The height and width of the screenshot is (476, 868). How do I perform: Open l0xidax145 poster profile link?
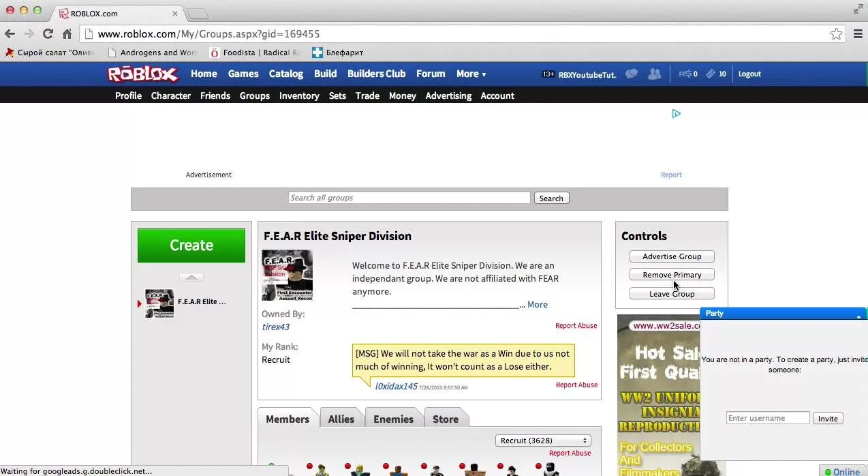(396, 386)
